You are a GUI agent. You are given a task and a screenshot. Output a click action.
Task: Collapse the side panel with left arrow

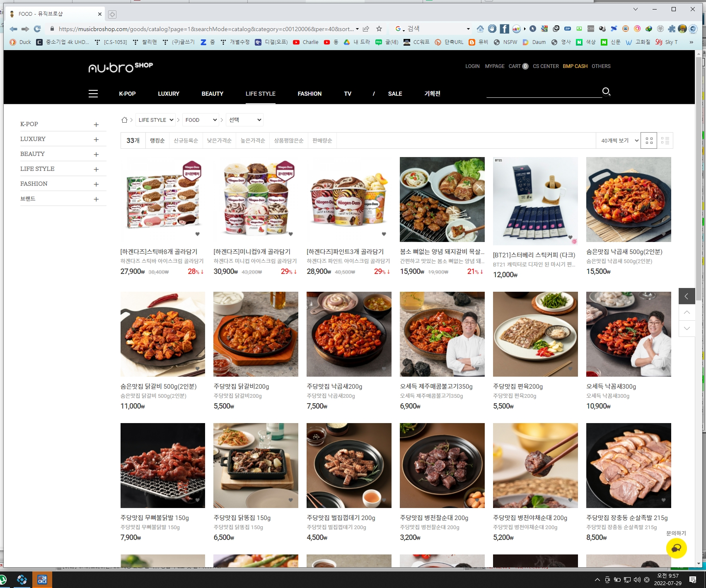pyautogui.click(x=687, y=296)
